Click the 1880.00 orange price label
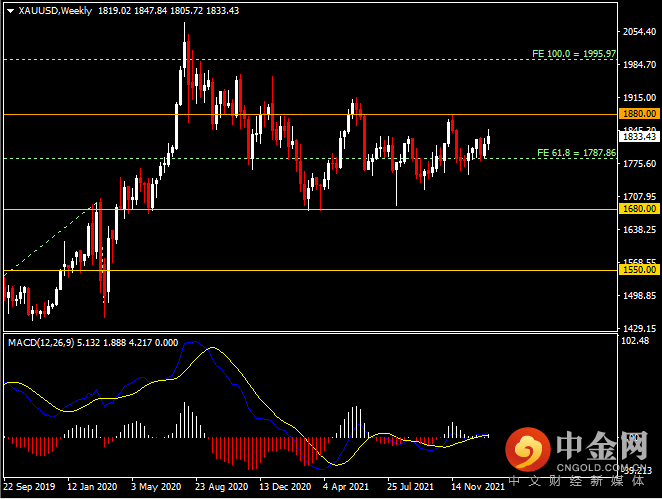Viewport: 662px width, 499px height. coord(639,114)
